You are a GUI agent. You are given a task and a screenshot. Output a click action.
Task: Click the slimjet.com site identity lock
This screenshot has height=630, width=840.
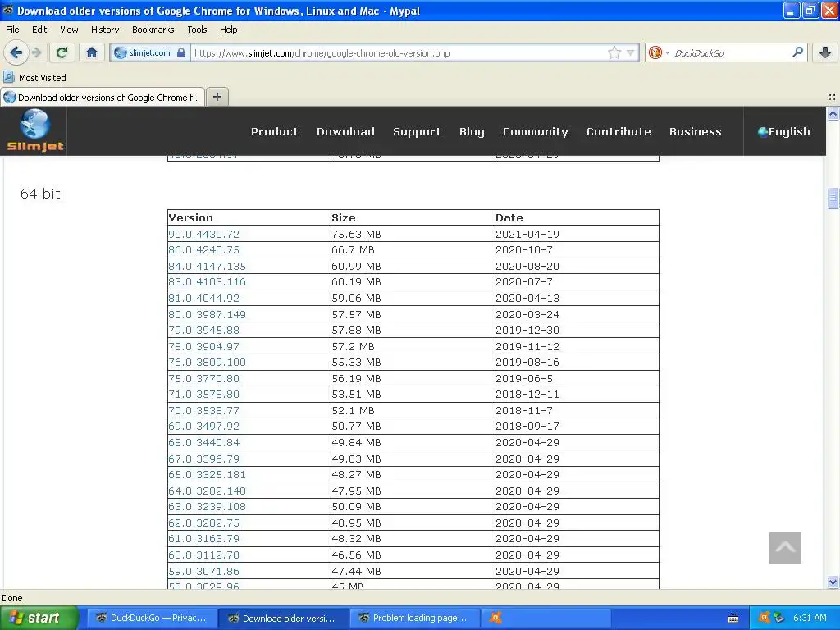click(149, 52)
